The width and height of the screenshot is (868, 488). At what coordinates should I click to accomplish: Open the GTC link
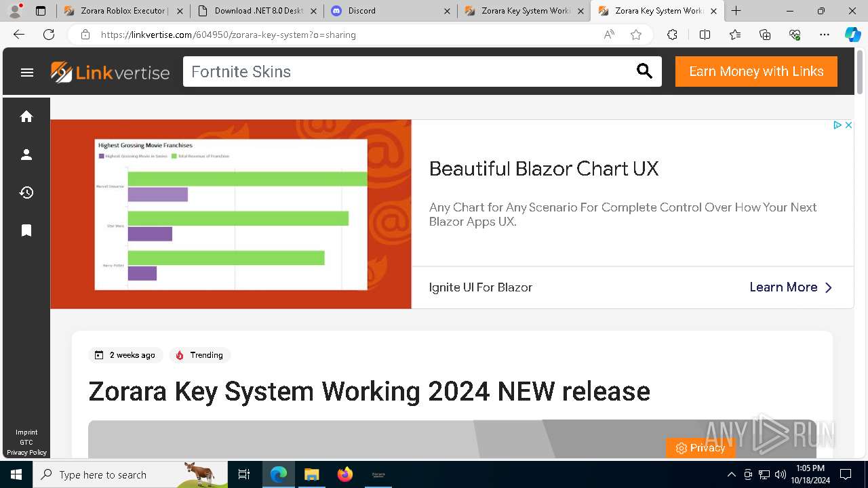coord(26,443)
